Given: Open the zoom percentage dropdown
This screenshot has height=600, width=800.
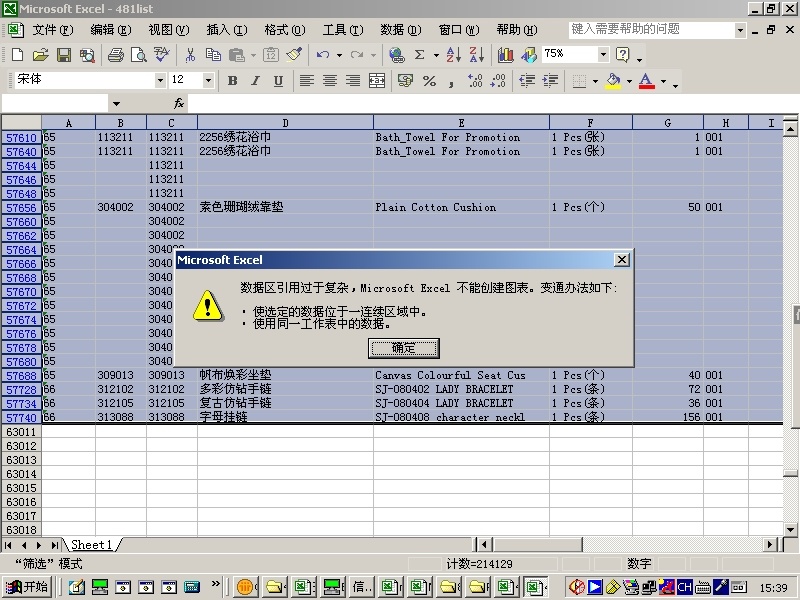Looking at the screenshot, I should pyautogui.click(x=603, y=54).
